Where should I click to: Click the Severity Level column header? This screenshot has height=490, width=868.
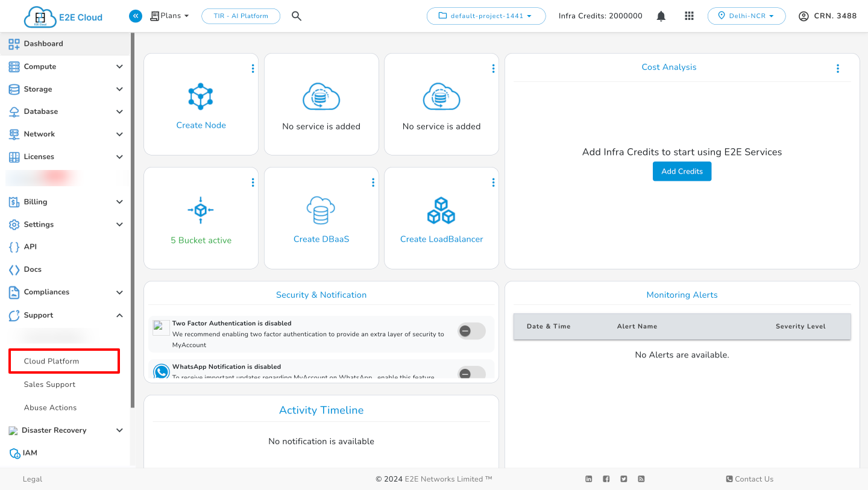[800, 326]
